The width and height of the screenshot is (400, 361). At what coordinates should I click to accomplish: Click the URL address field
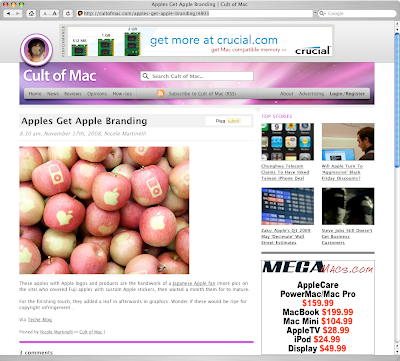(195, 14)
